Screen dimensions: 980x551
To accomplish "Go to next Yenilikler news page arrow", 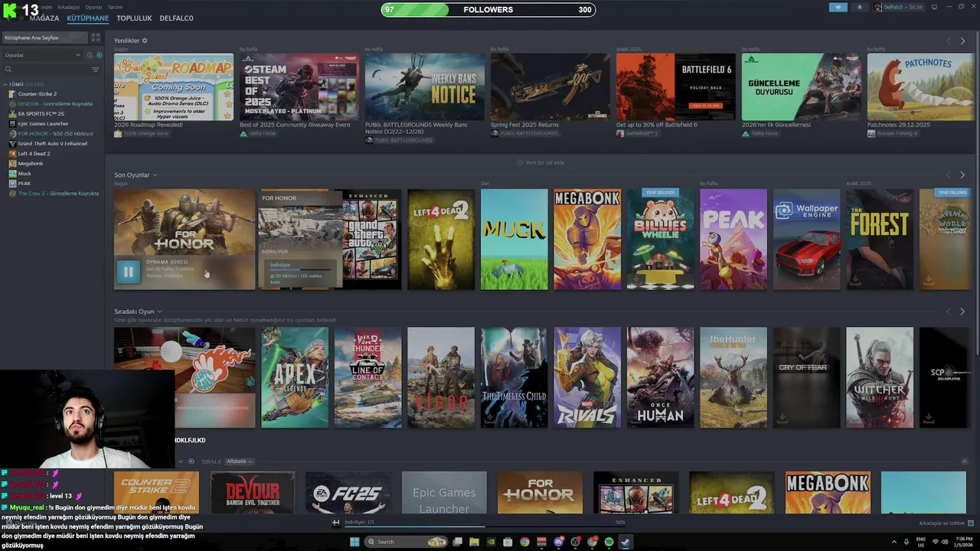I will point(962,41).
